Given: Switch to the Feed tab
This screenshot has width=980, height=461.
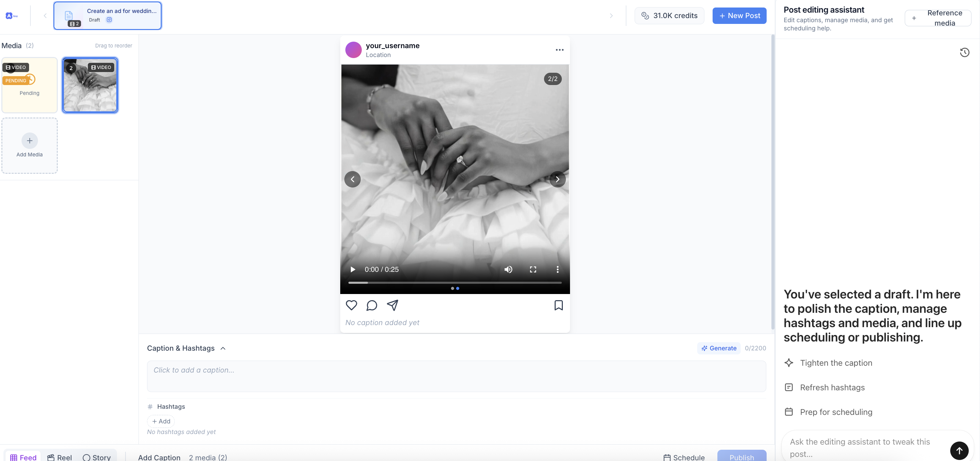Looking at the screenshot, I should 23,457.
